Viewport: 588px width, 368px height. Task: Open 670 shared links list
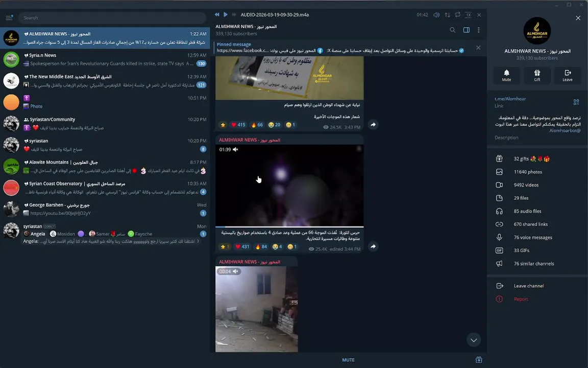click(x=537, y=224)
